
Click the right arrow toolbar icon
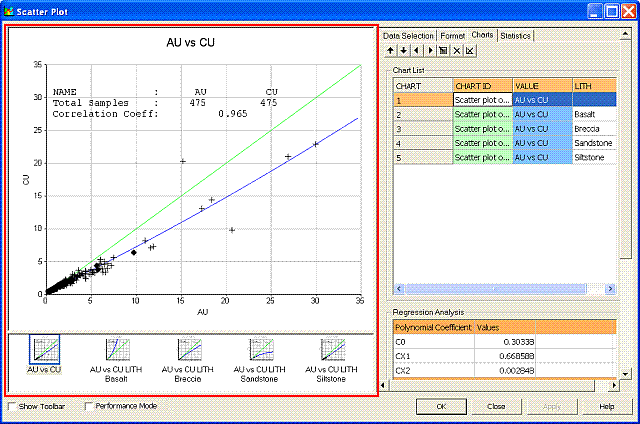pos(429,50)
